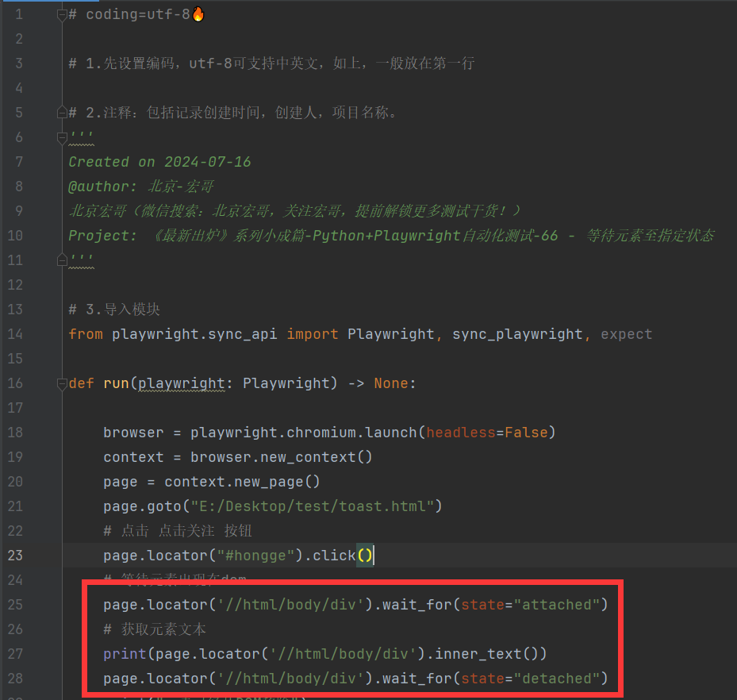Click the 'from' keyword on line 14
Viewport: 737px width, 700px height.
point(86,334)
